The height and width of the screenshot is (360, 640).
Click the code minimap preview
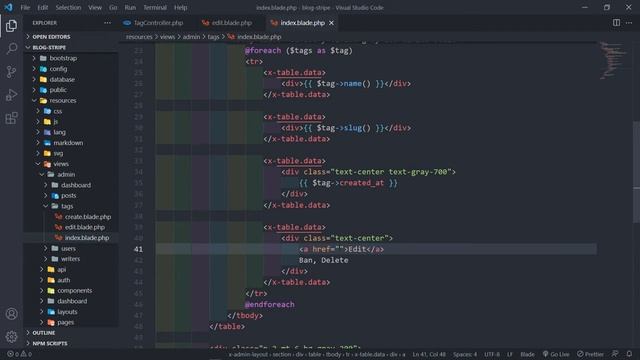(x=613, y=60)
